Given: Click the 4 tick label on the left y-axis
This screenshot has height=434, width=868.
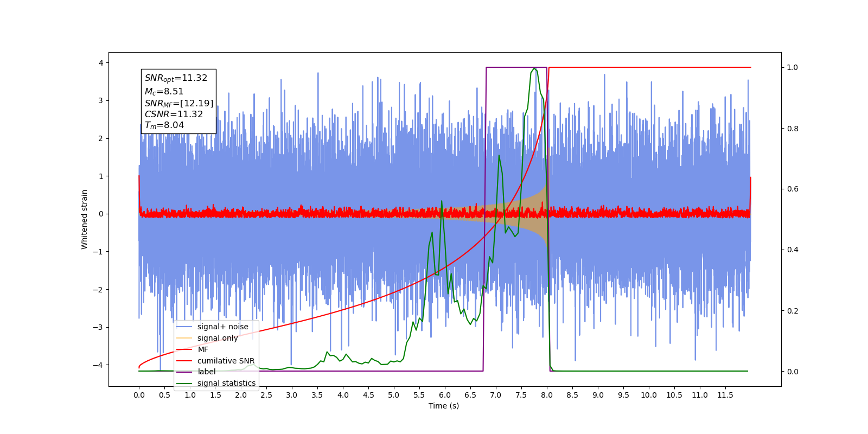Looking at the screenshot, I should (101, 63).
